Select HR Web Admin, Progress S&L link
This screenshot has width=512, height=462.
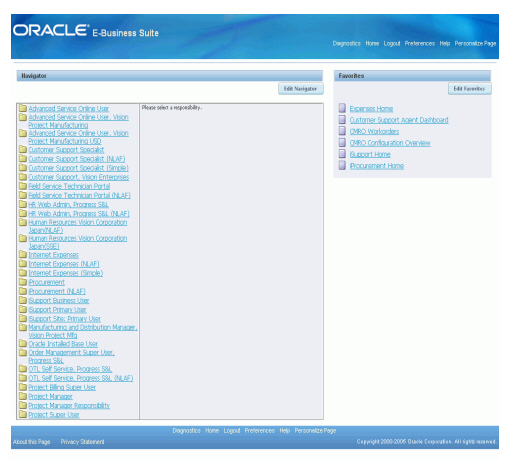tap(68, 205)
